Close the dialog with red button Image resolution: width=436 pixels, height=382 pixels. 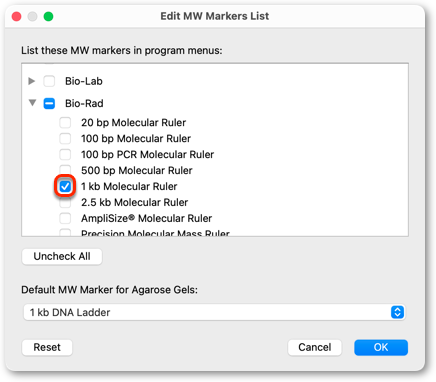coord(16,16)
